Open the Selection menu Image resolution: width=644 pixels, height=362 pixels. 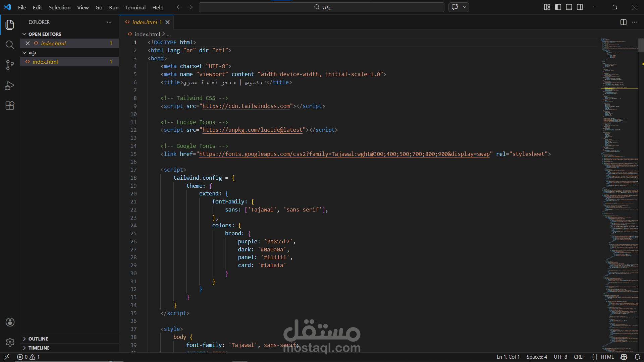pyautogui.click(x=59, y=7)
